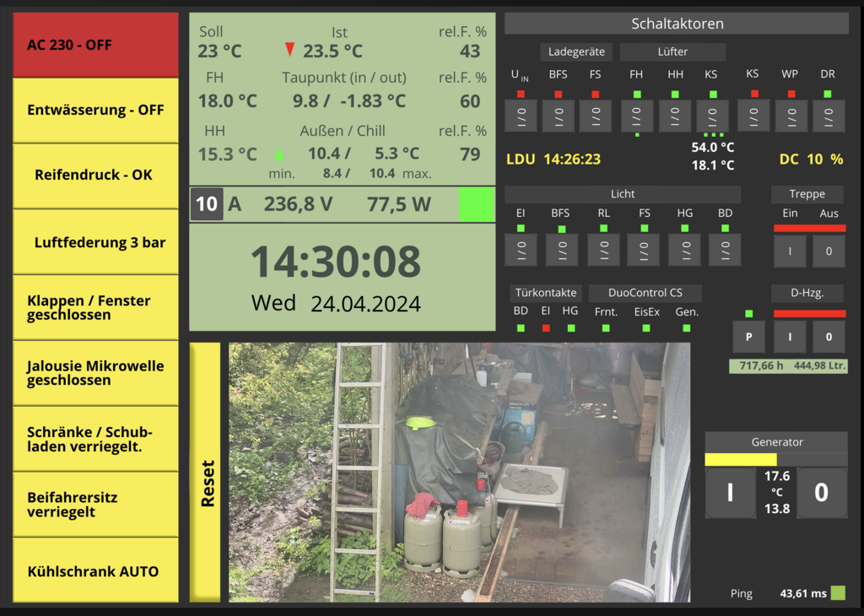This screenshot has height=616, width=864.
Task: Click the green up arrow beside Außen temperature
Action: click(279, 154)
